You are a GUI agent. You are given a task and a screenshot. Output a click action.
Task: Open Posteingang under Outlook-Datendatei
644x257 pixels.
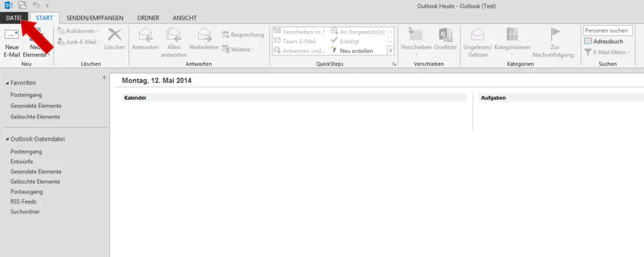point(26,152)
